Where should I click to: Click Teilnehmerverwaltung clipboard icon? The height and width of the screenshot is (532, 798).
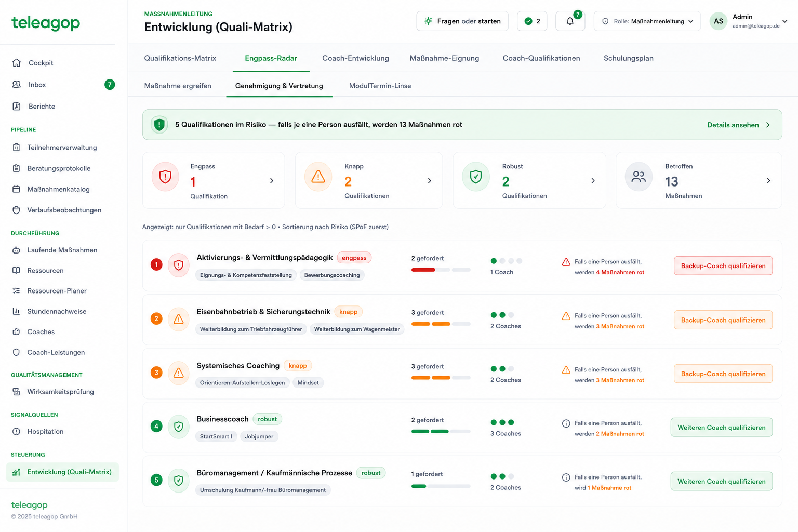coord(17,148)
